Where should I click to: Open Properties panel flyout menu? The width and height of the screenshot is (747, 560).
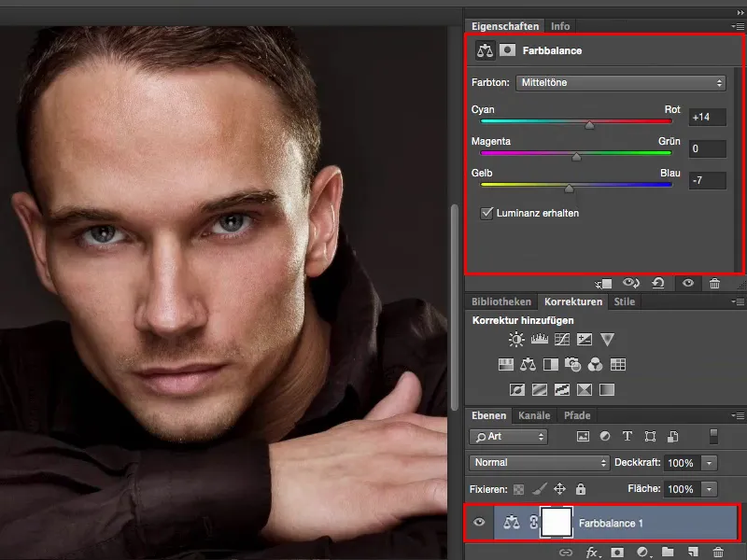pyautogui.click(x=738, y=27)
